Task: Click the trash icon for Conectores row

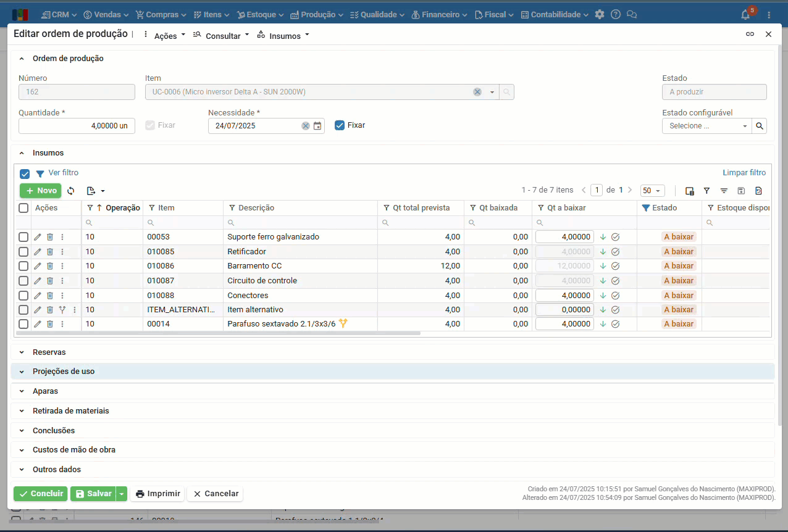Action: coord(50,296)
